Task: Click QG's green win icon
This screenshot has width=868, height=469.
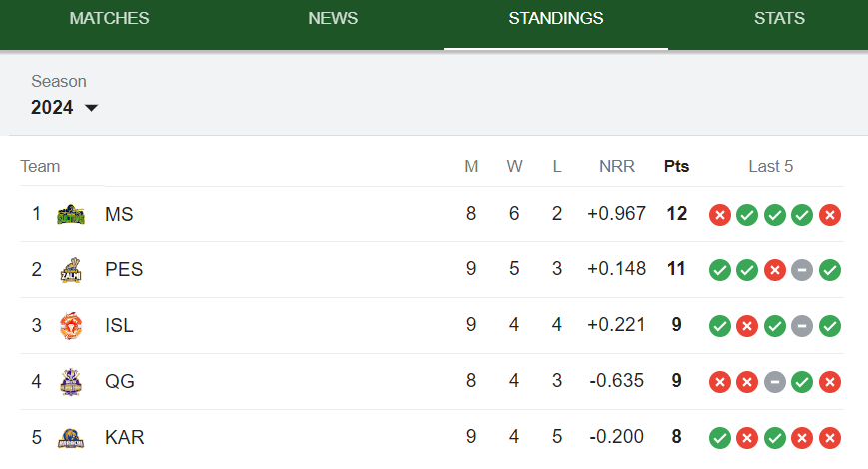Action: pos(802,382)
